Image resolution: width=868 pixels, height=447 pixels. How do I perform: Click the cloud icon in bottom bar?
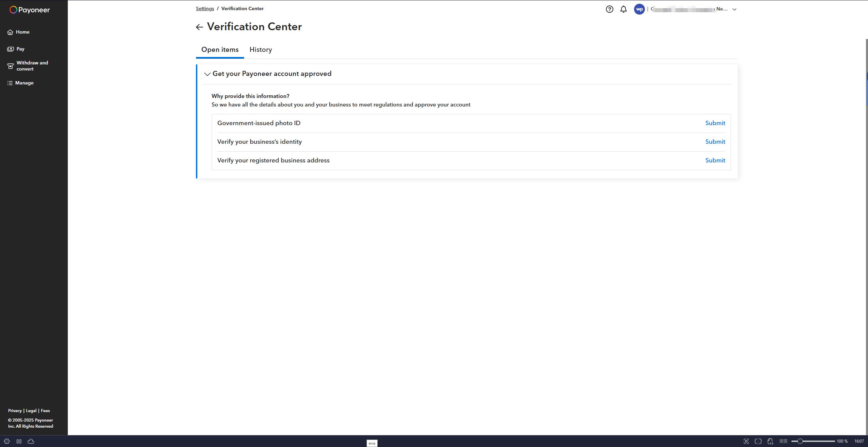31,441
